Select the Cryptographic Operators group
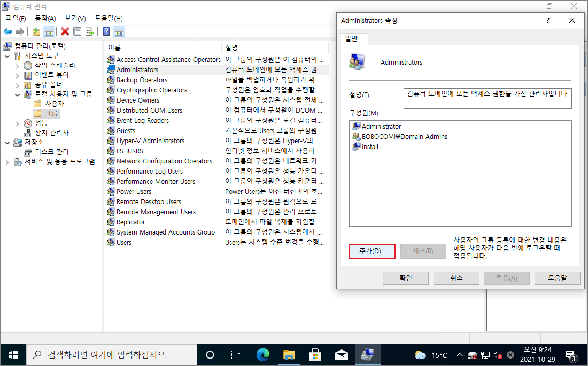 click(x=147, y=90)
